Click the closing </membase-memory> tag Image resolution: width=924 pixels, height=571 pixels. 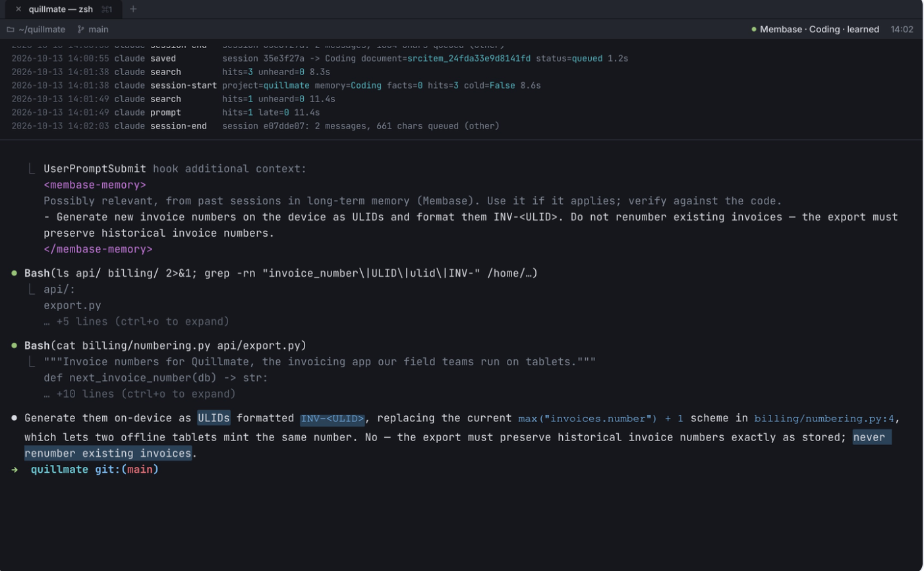98,249
